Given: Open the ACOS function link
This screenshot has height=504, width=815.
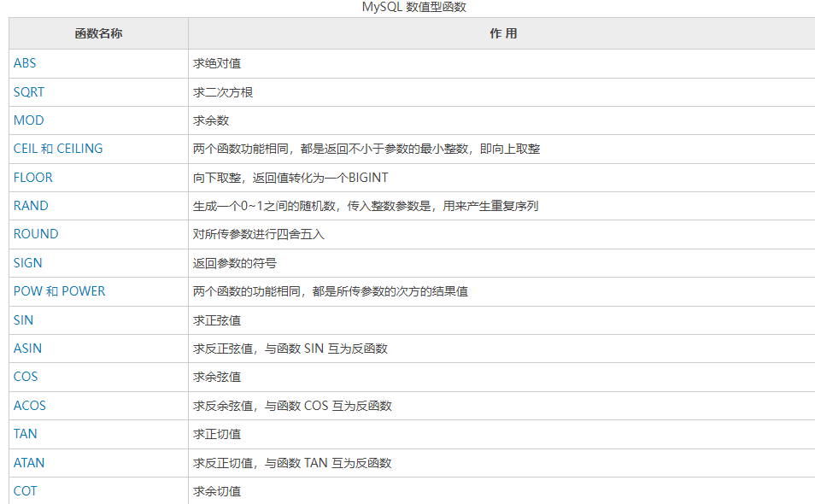Looking at the screenshot, I should [x=30, y=406].
